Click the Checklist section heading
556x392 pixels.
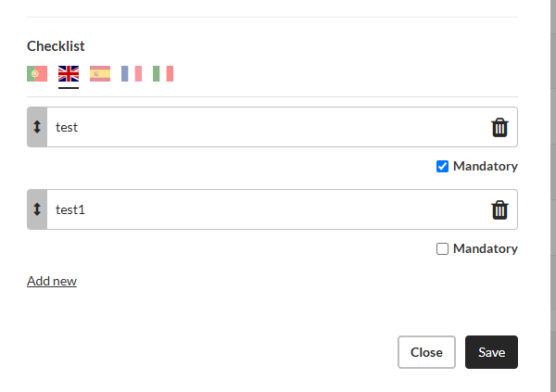tap(56, 46)
